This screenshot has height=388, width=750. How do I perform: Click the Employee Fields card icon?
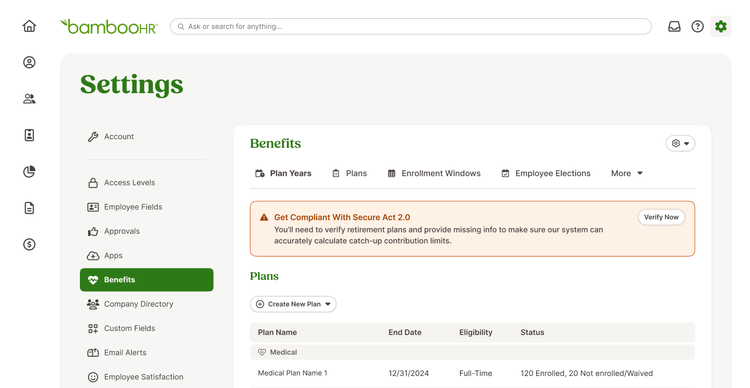tap(93, 207)
